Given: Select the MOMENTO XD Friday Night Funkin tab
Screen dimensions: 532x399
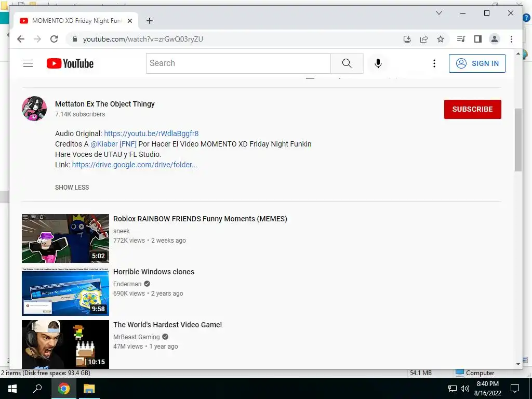Looking at the screenshot, I should point(76,21).
